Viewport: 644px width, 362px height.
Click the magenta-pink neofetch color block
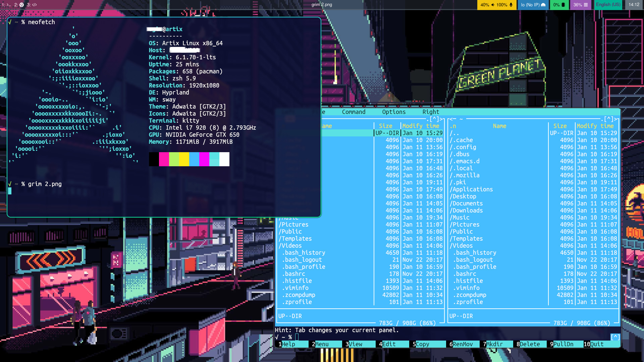point(164,159)
